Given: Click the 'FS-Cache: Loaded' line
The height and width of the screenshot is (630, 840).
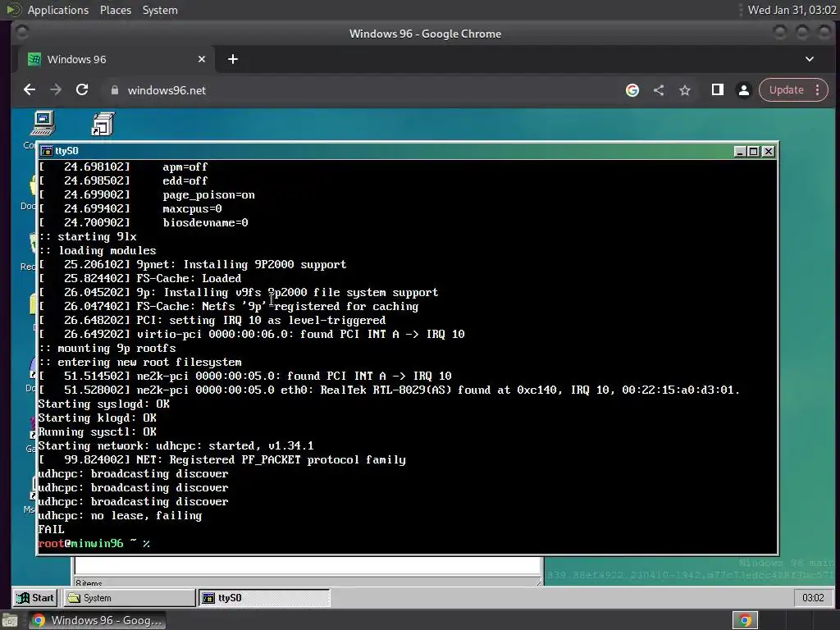Looking at the screenshot, I should [x=189, y=279].
